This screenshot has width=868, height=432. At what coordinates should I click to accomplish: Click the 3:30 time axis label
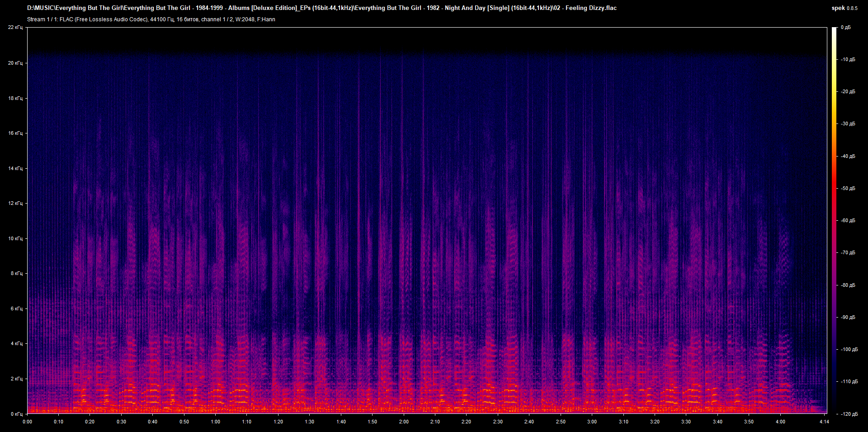tap(686, 422)
